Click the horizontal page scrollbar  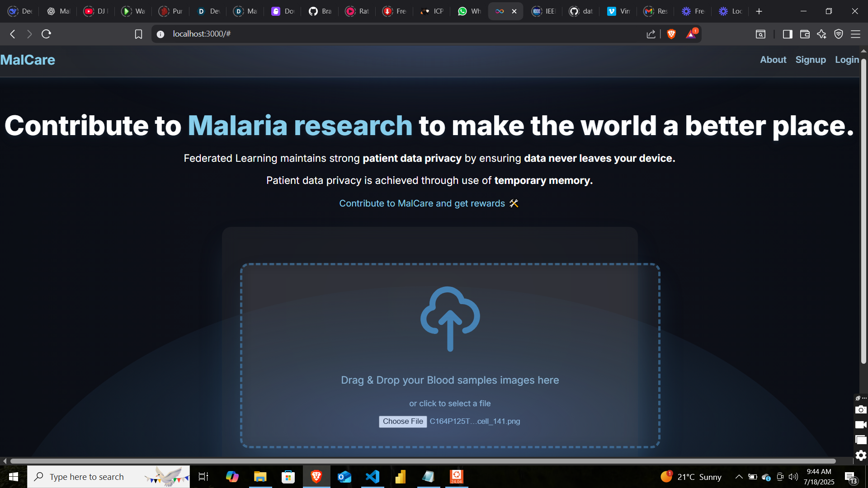point(423,461)
